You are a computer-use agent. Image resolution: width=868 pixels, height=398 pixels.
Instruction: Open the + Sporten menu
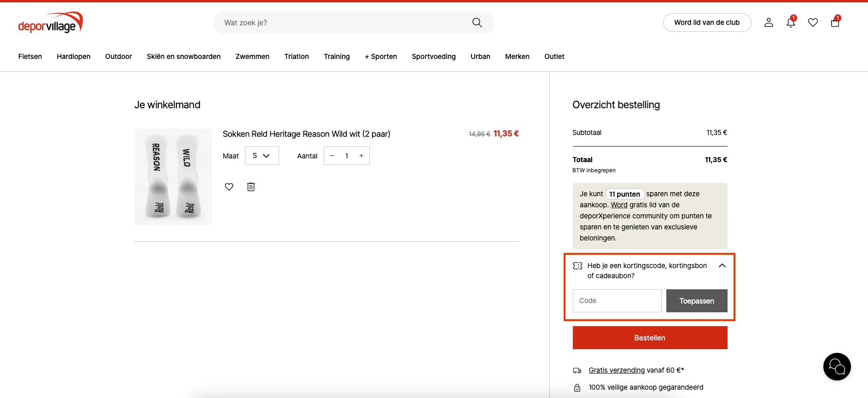click(381, 57)
